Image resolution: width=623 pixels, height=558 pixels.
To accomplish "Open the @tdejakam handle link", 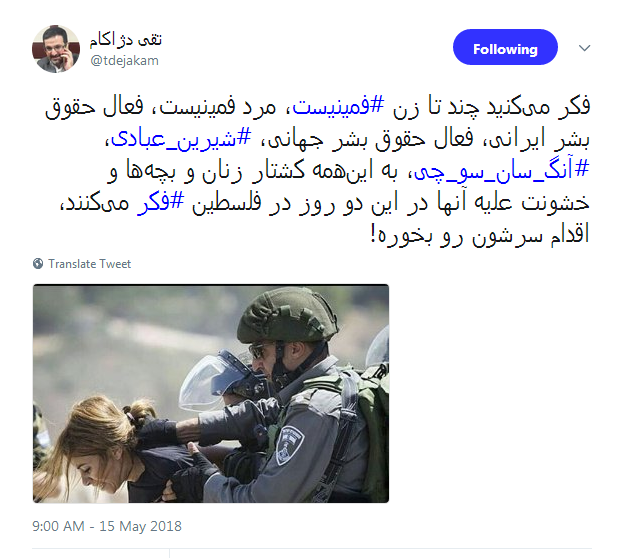I will 124,60.
